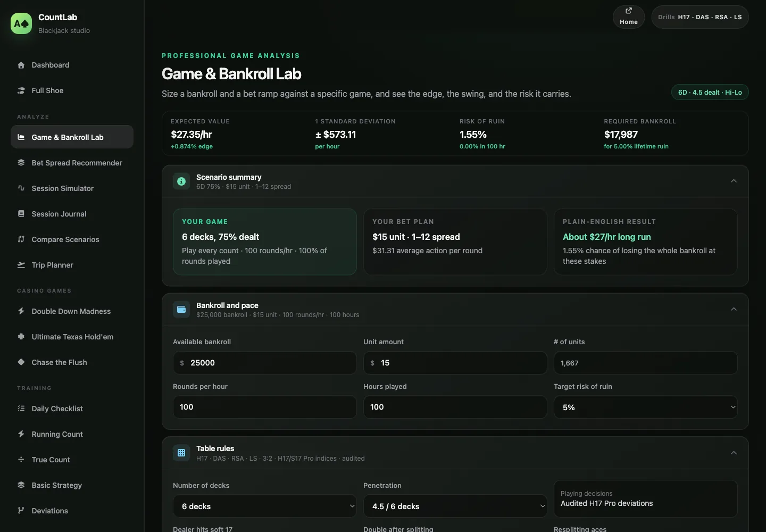The image size is (766, 532).
Task: Open the Target risk of ruin dropdown
Action: click(645, 408)
